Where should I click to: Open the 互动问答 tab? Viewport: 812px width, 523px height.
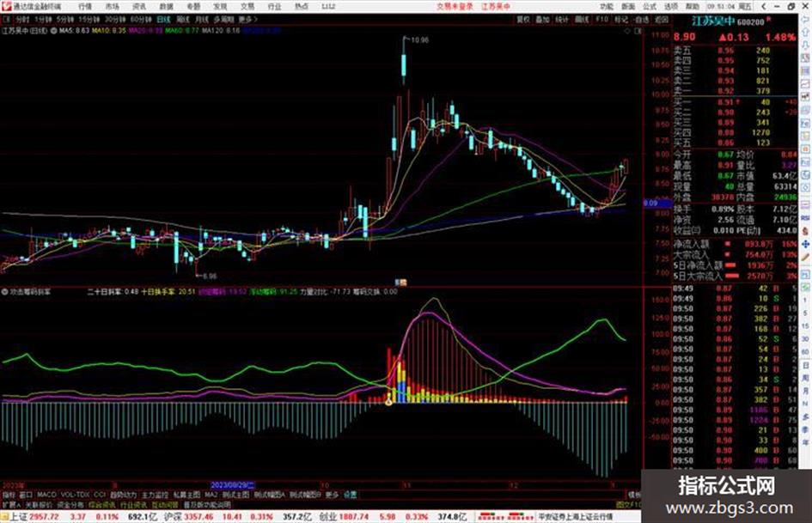pos(165,505)
